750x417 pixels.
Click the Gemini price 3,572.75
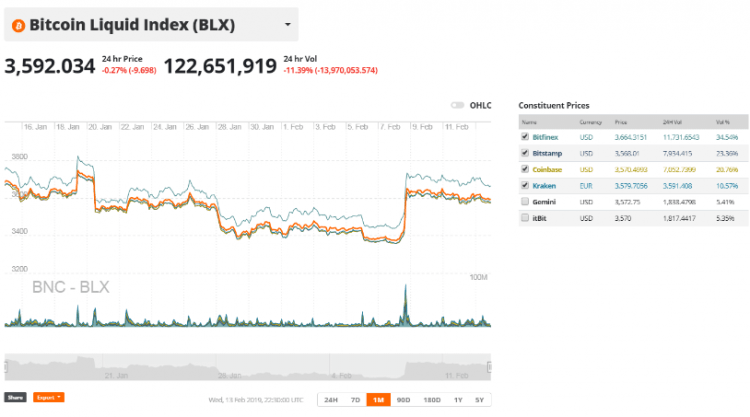(x=628, y=202)
